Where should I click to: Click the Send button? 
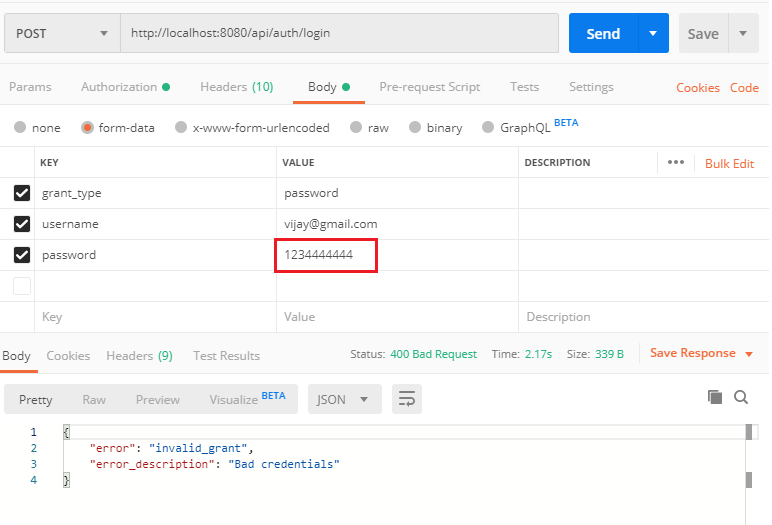(603, 33)
